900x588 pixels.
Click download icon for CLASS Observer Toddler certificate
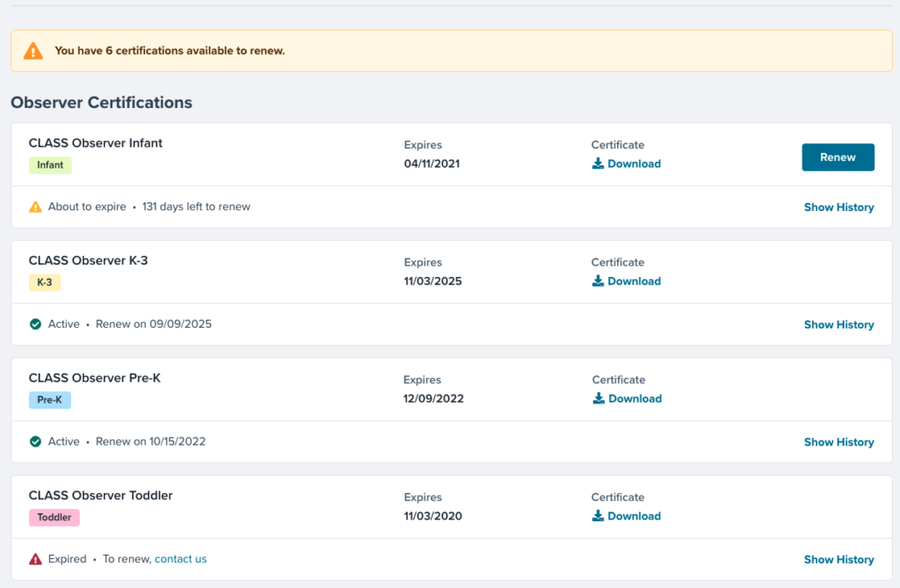coord(598,516)
